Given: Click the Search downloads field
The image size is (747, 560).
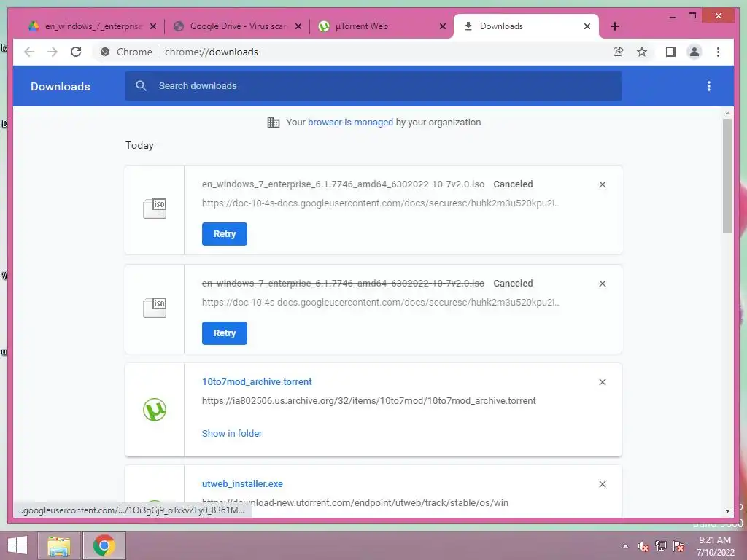Looking at the screenshot, I should (373, 86).
